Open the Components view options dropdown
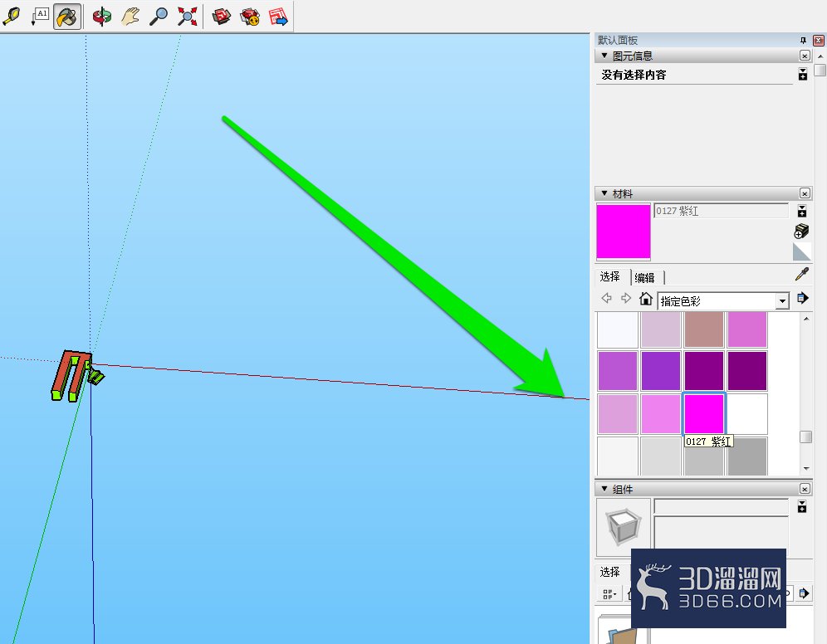Image resolution: width=827 pixels, height=644 pixels. click(x=609, y=594)
